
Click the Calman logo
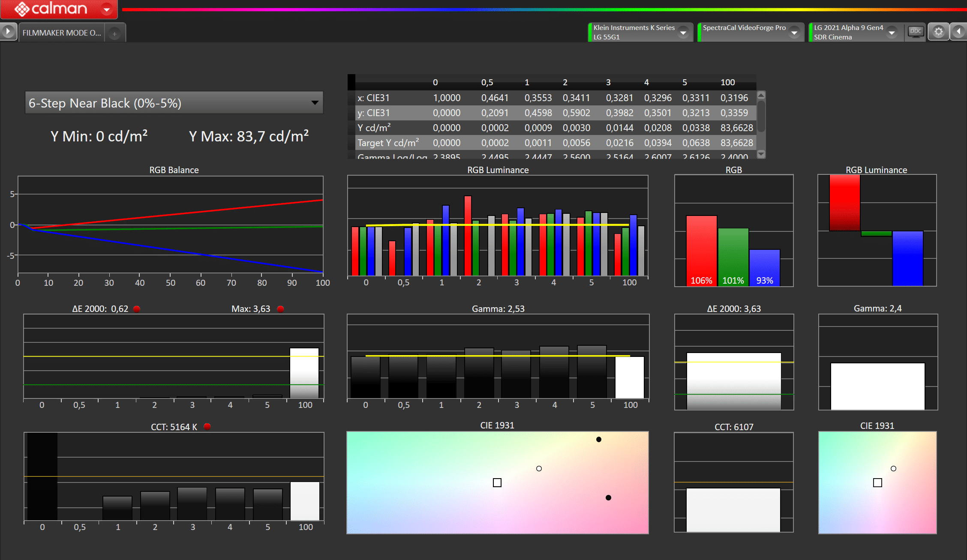tap(51, 9)
